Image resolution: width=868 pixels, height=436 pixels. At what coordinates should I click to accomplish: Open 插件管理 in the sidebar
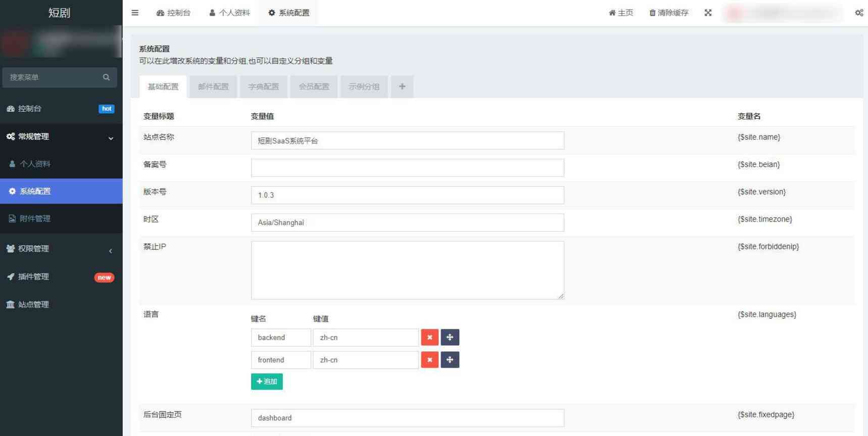click(x=34, y=277)
